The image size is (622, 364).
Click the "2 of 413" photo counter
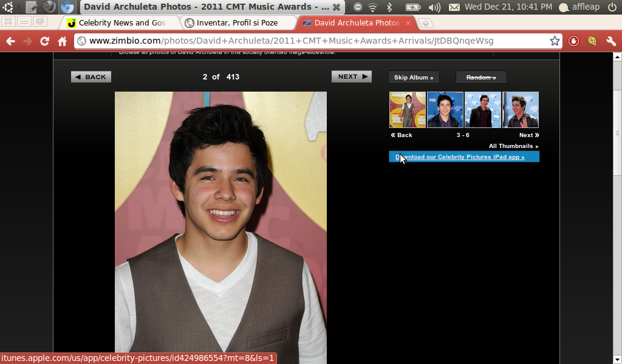click(x=221, y=77)
